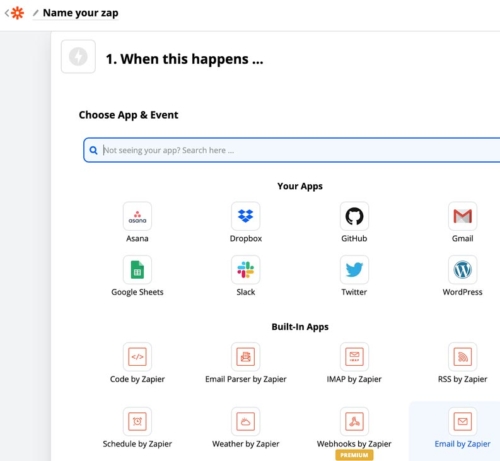This screenshot has height=461, width=500.
Task: Go back using the Zapier logo
Action: 17,13
